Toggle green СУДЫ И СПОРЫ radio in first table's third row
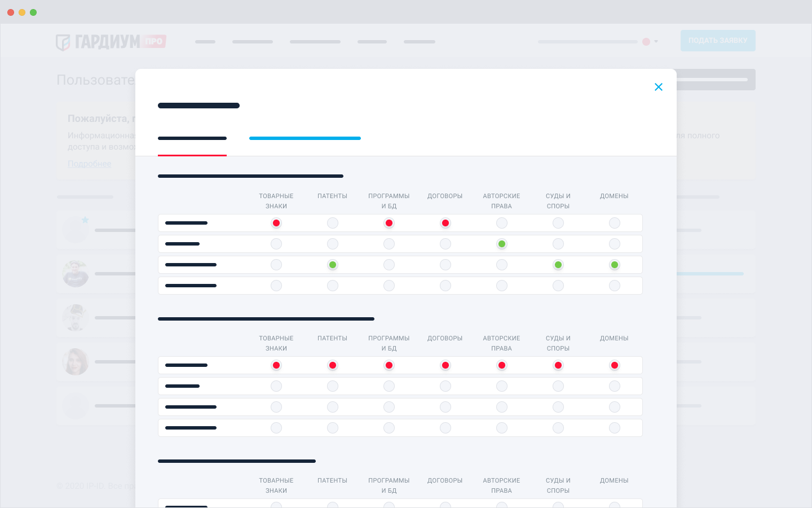Screen dimensions: 812x508 click(x=558, y=265)
